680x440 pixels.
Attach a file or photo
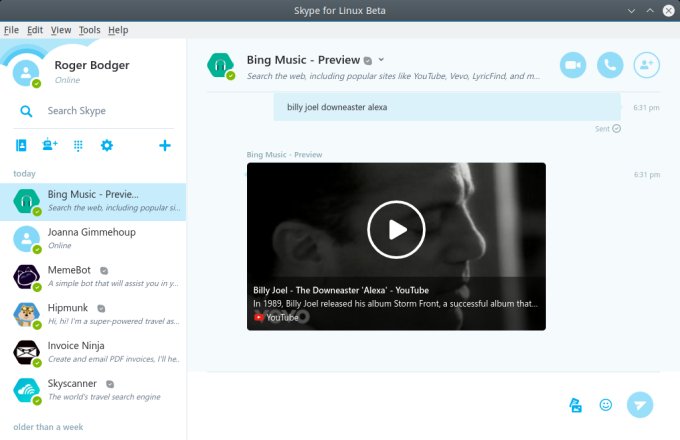(575, 405)
